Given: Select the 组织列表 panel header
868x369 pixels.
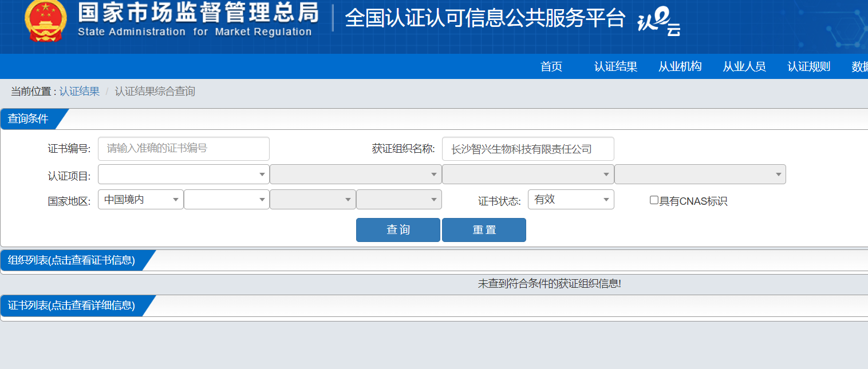Looking at the screenshot, I should click(x=72, y=260).
